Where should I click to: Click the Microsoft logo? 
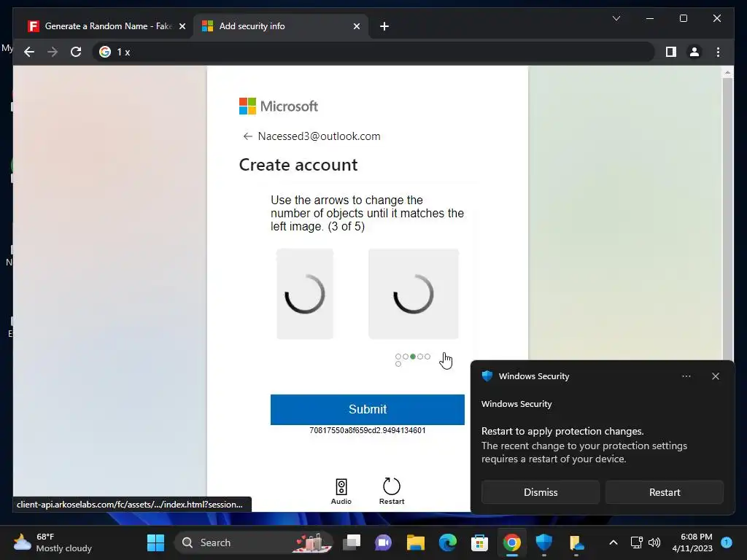coord(278,106)
